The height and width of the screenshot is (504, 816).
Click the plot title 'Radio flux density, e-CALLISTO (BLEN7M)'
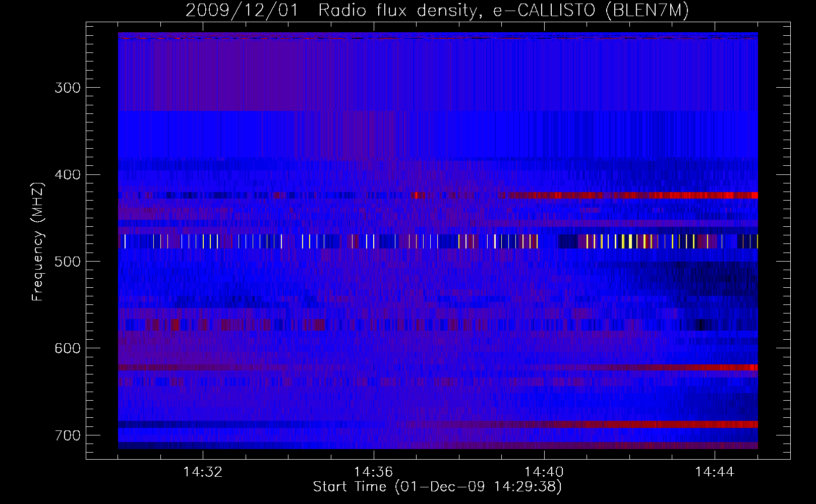click(504, 10)
